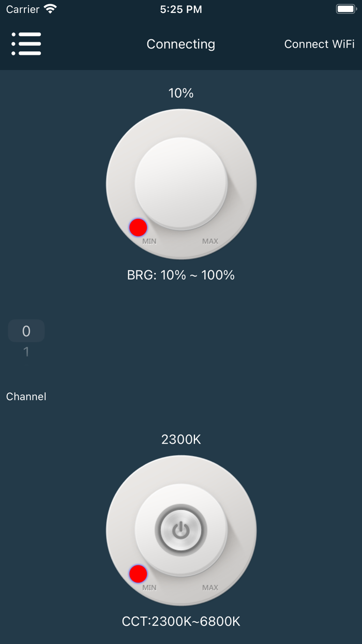Open the hamburger list menu icon
362x644 pixels.
tap(26, 44)
